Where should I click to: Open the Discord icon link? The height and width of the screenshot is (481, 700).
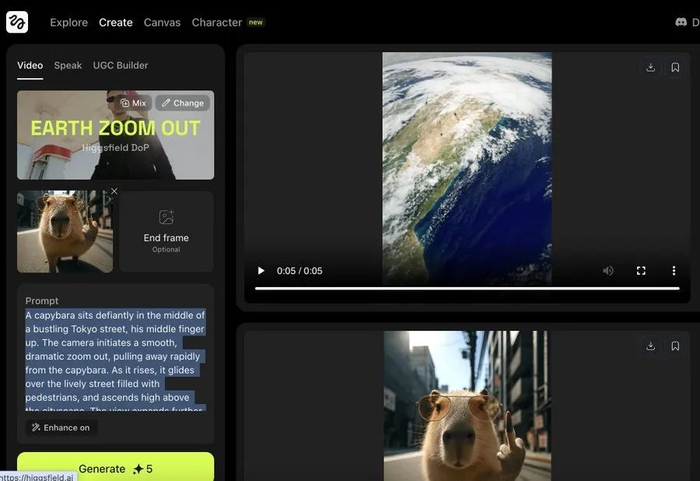(x=681, y=22)
